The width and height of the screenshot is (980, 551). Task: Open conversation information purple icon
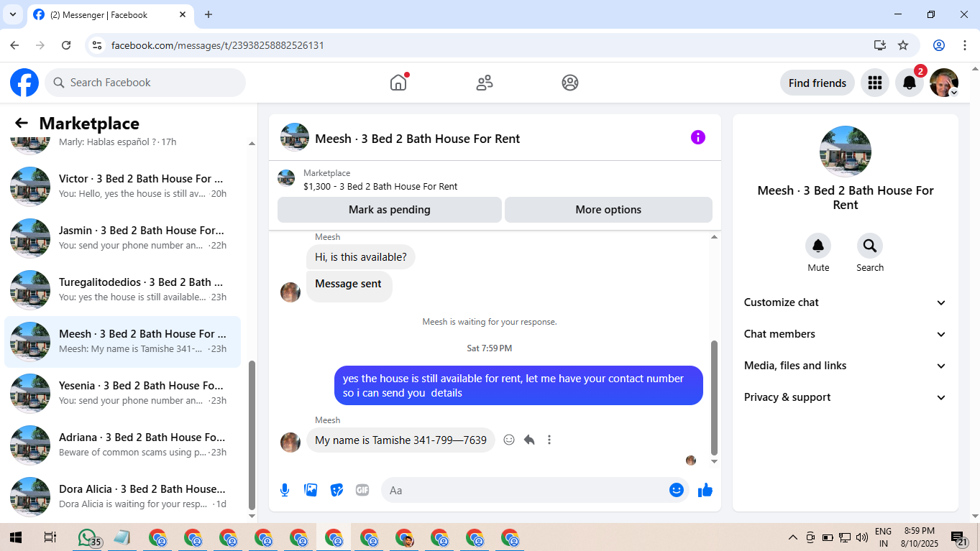(x=698, y=137)
